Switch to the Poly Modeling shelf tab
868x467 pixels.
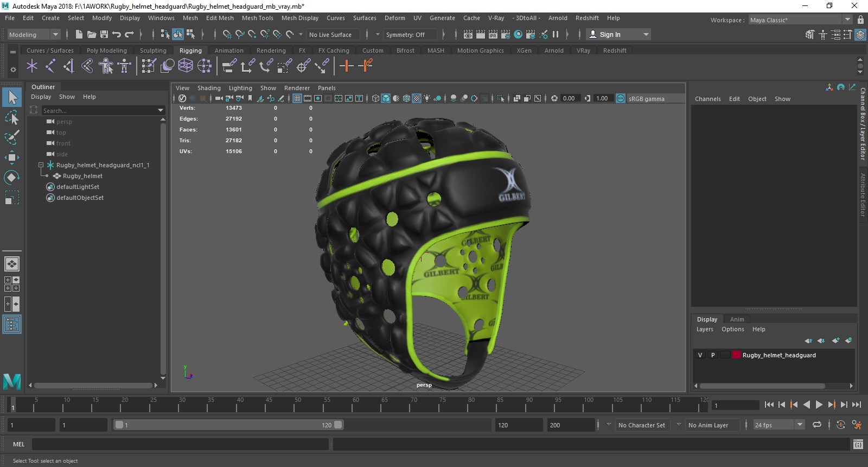pos(106,51)
